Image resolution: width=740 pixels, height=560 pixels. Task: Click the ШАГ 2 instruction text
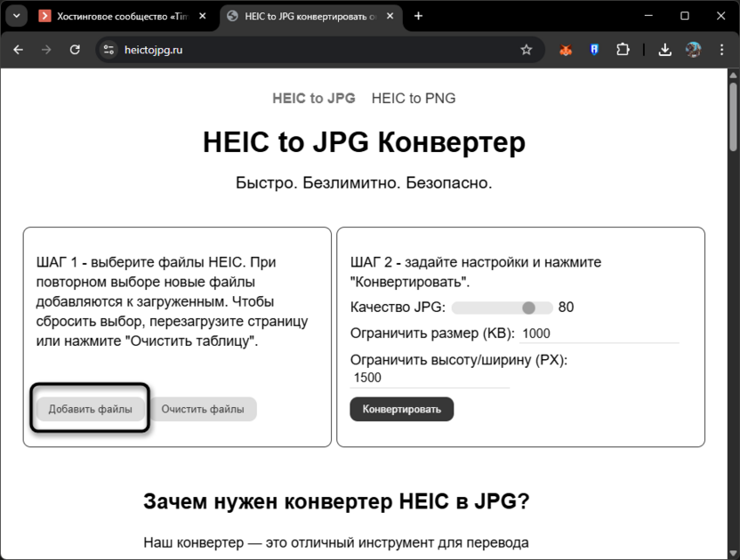(476, 272)
